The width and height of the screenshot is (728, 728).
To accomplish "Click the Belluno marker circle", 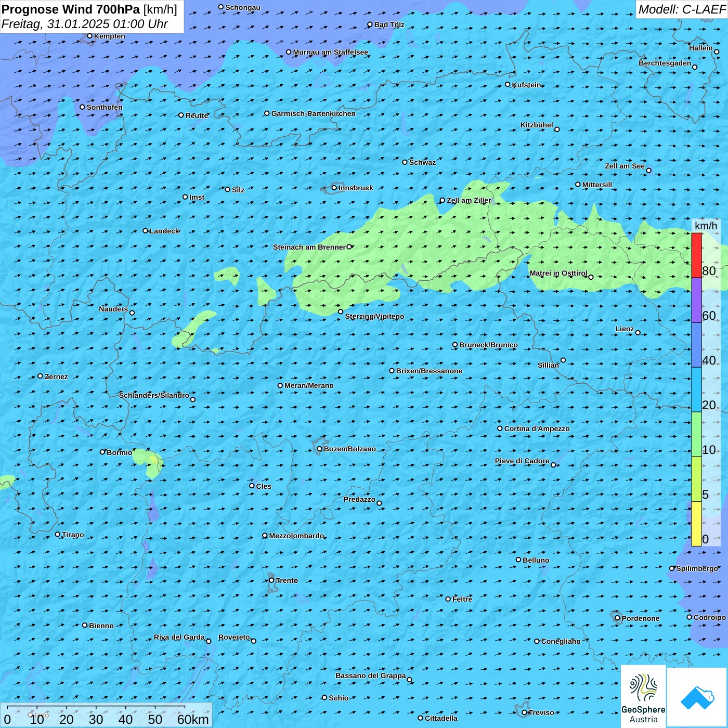I will point(518,560).
